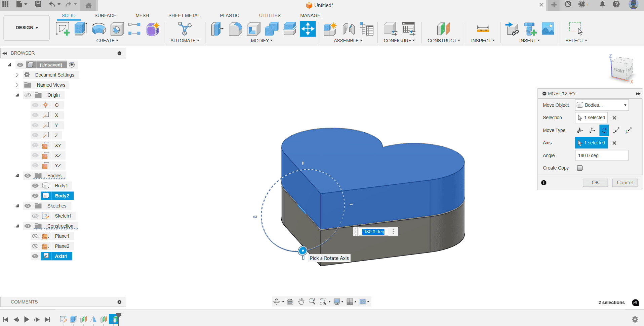The image size is (644, 326).
Task: Select the Combine tool
Action: (272, 29)
